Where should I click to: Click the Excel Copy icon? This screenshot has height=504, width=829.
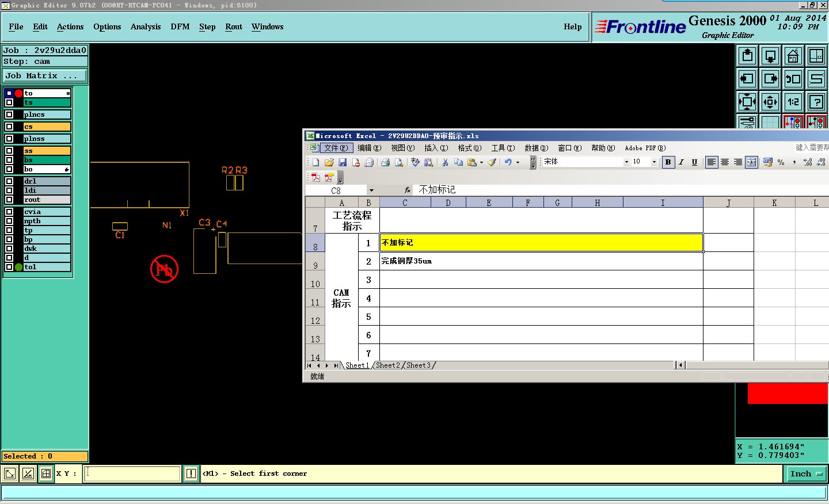coord(458,162)
